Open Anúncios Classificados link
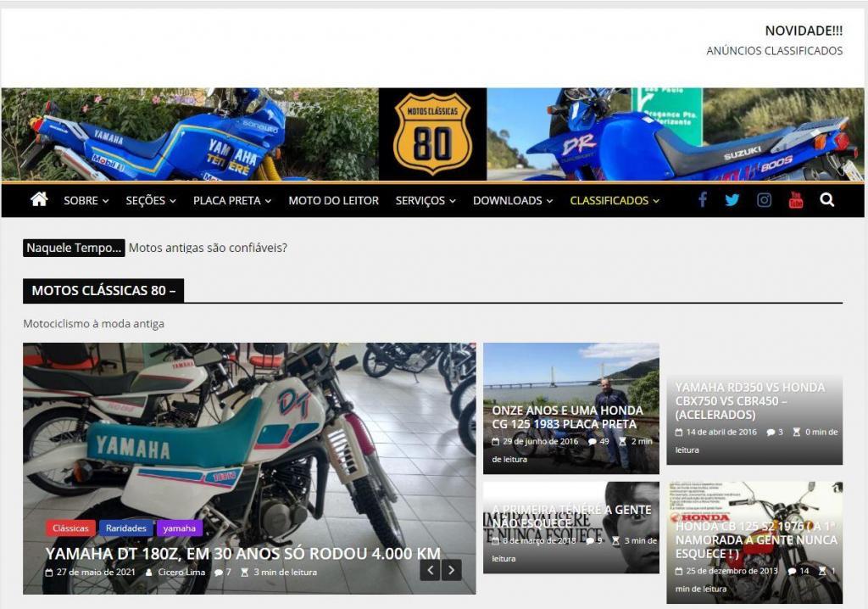Screen dimensions: 868x609 coord(774,50)
